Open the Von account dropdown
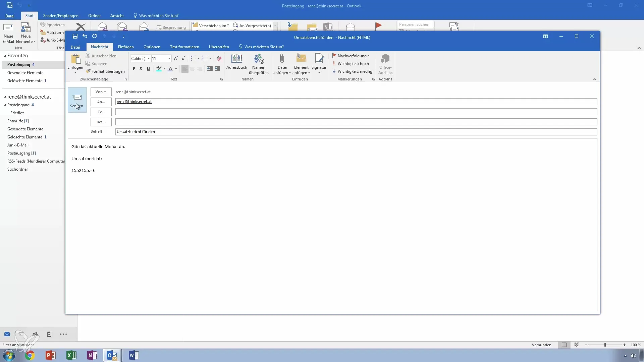Viewport: 644px width, 362px height. pyautogui.click(x=101, y=92)
